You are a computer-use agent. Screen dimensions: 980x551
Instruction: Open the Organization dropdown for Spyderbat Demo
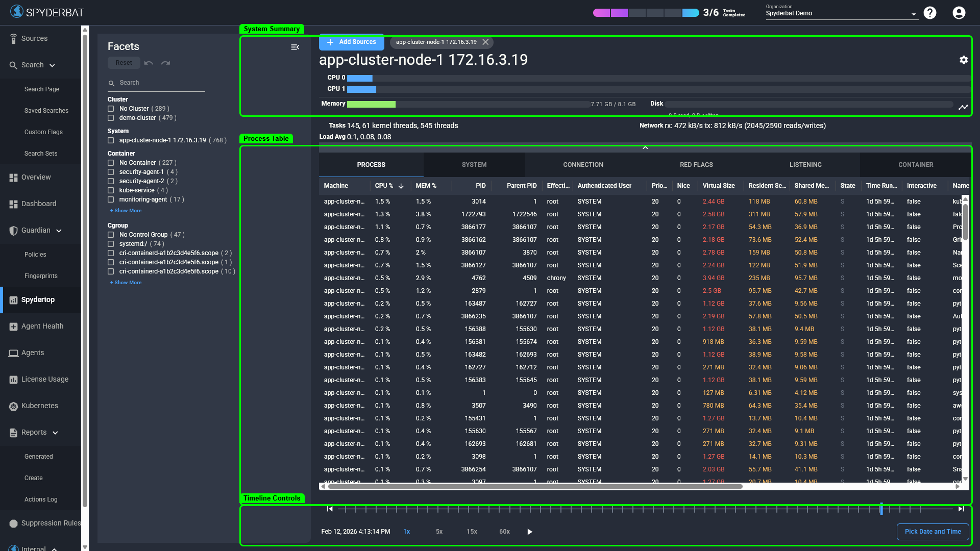point(914,13)
